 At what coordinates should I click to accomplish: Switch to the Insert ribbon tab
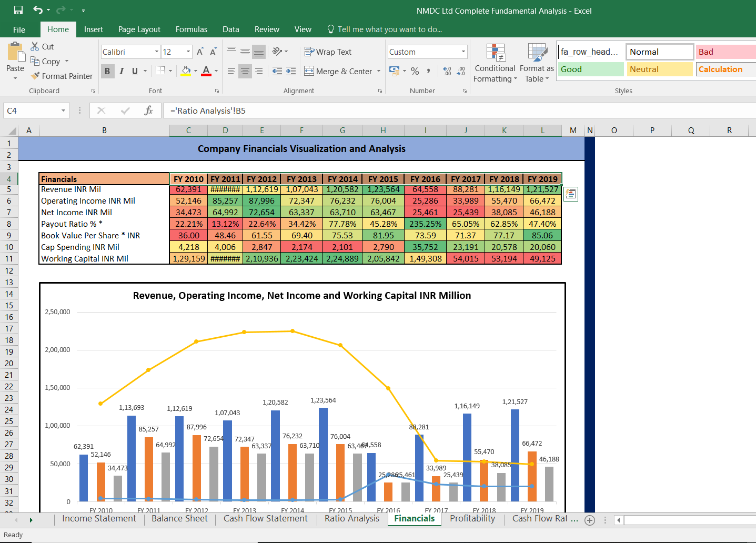94,29
